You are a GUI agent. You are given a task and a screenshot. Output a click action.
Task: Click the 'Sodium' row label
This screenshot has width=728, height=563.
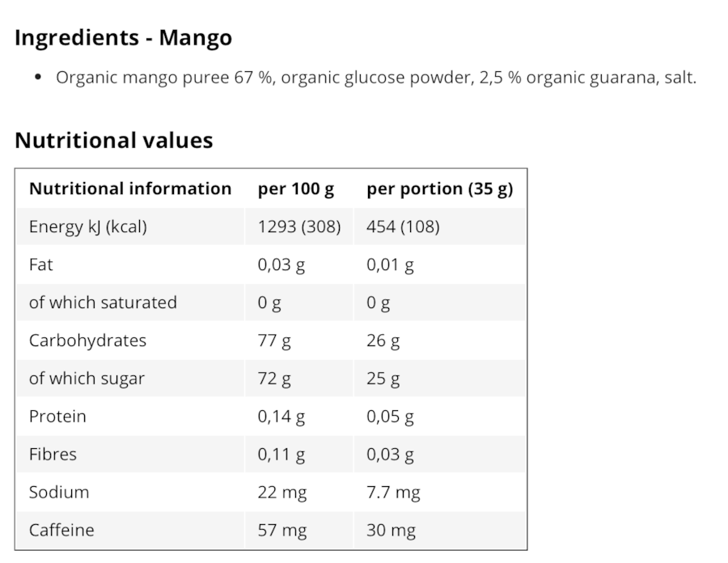point(58,492)
